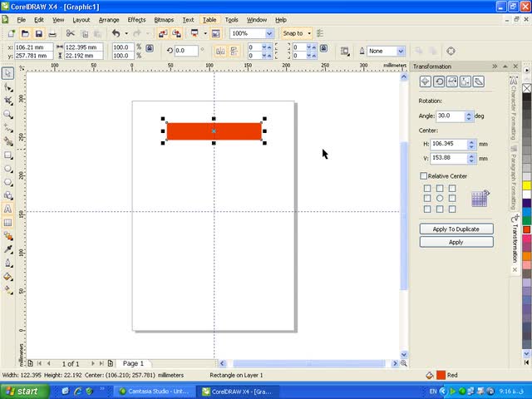The width and height of the screenshot is (532, 399).
Task: Switch to Scale and Mirror transformation tab
Action: pyautogui.click(x=452, y=81)
